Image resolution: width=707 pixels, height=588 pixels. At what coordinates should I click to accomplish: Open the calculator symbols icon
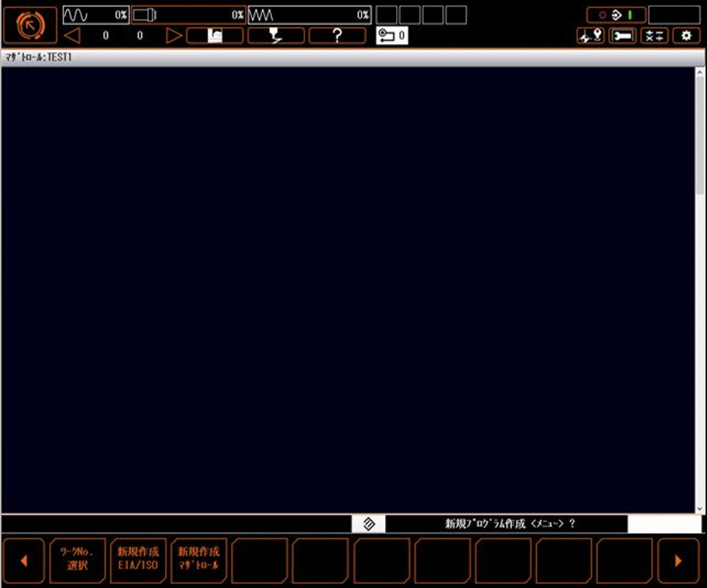click(654, 36)
